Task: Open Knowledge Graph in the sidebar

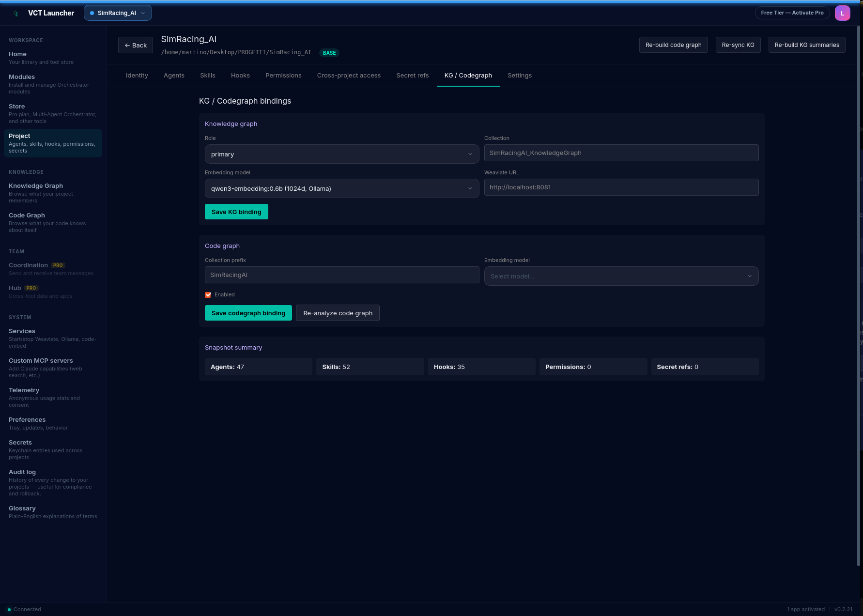Action: (x=53, y=193)
